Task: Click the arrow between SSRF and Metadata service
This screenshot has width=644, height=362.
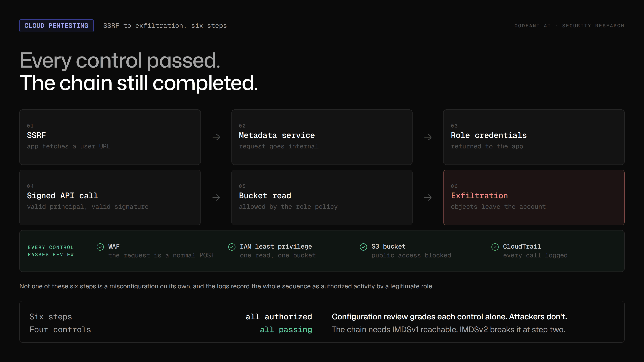Action: 216,137
